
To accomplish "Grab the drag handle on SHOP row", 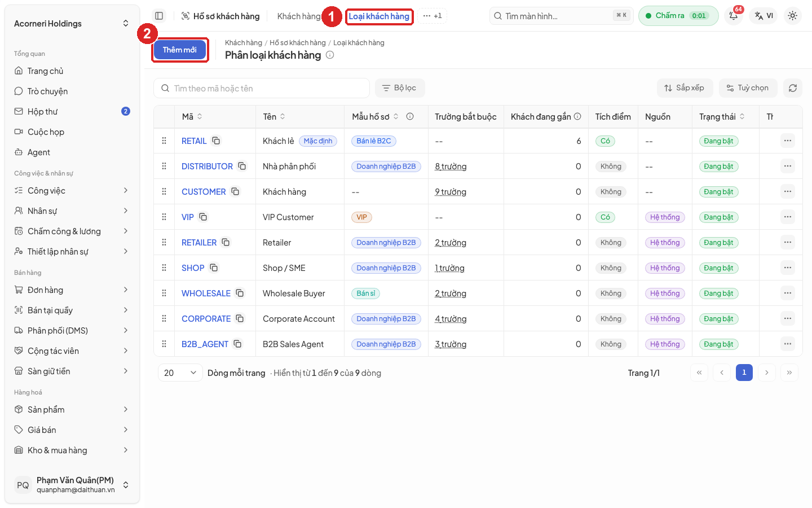I will 164,268.
